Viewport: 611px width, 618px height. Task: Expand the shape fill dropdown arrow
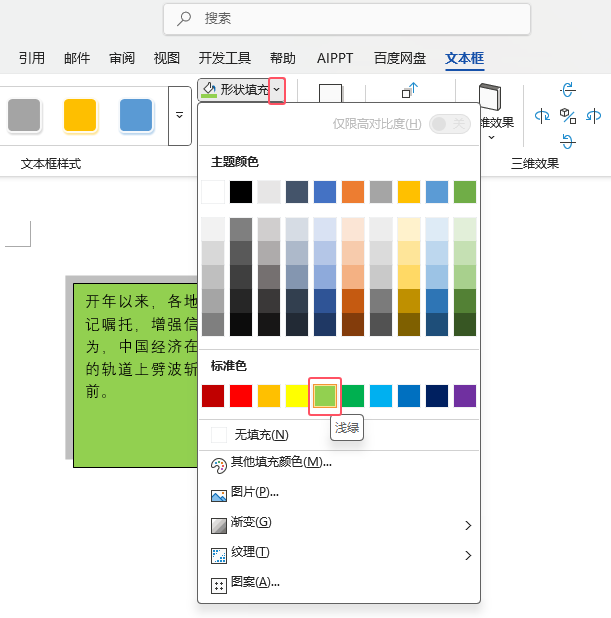click(x=277, y=90)
